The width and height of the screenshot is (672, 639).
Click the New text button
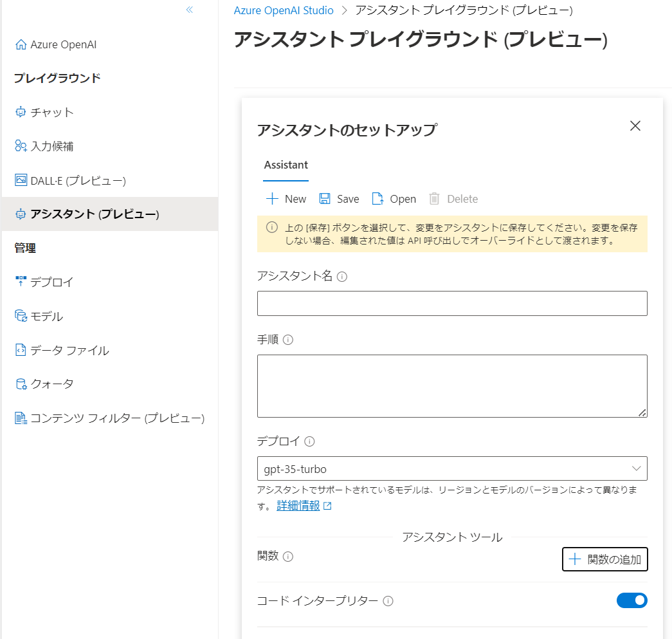[295, 199]
